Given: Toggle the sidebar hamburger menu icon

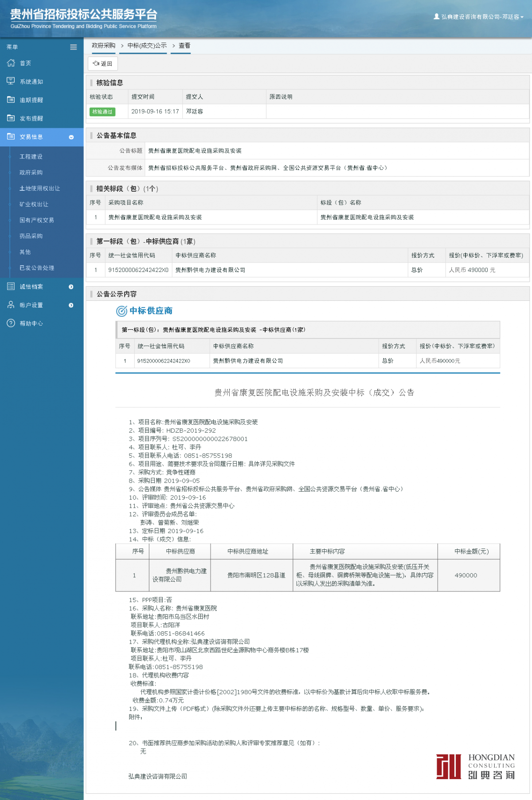Looking at the screenshot, I should tap(74, 47).
